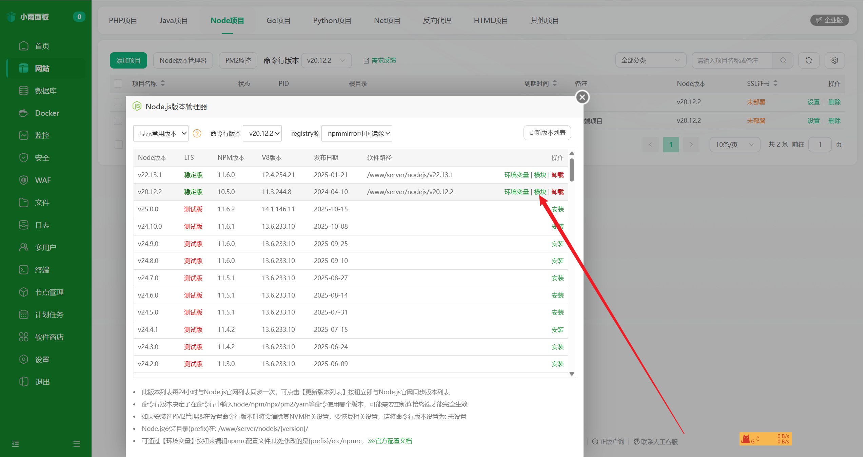
Task: Click the refresh list icon button
Action: tap(809, 60)
